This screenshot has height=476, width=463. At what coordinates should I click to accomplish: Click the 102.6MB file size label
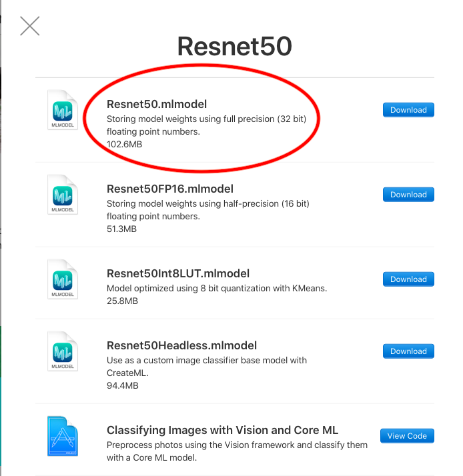pos(124,144)
